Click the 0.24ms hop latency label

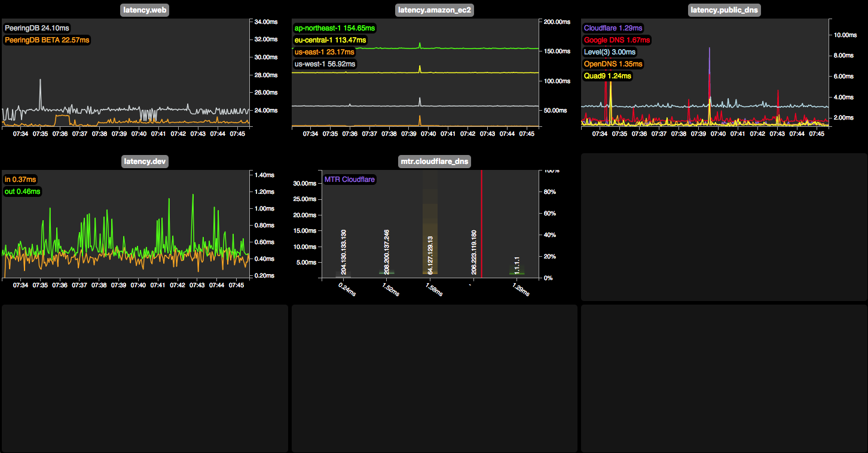347,288
